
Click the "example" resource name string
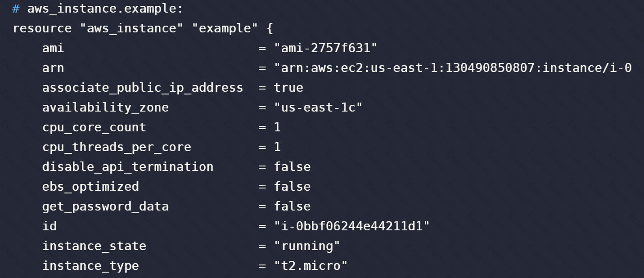point(225,28)
